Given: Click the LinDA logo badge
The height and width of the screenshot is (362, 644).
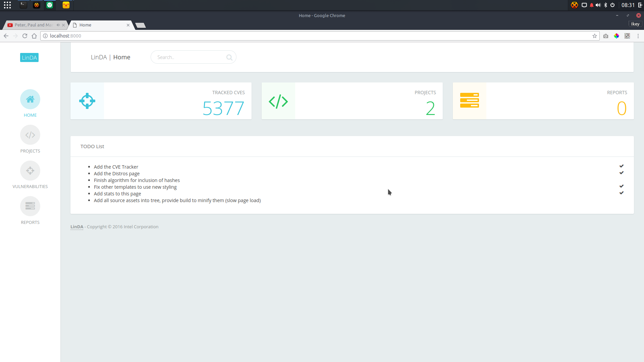Looking at the screenshot, I should pyautogui.click(x=29, y=58).
